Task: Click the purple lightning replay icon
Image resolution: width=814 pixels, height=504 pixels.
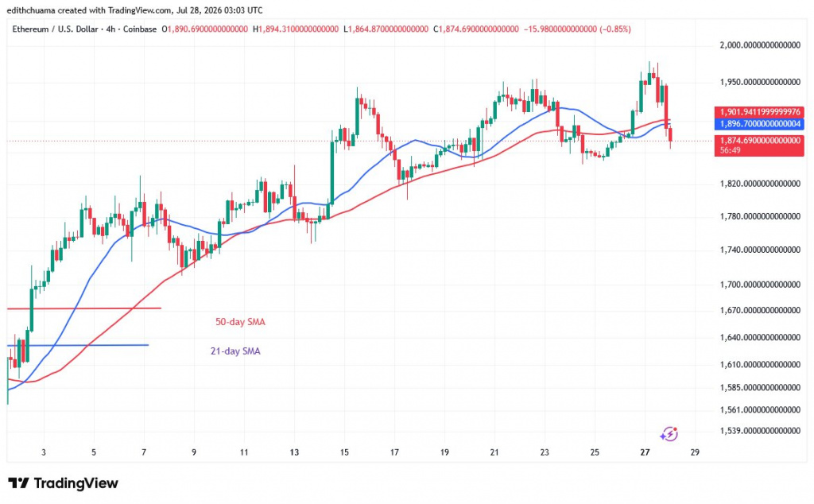Action: tap(669, 433)
